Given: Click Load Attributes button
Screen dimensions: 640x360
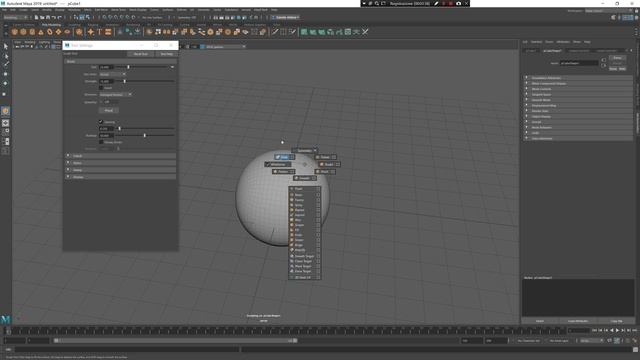Looking at the screenshot, I should (578, 321).
